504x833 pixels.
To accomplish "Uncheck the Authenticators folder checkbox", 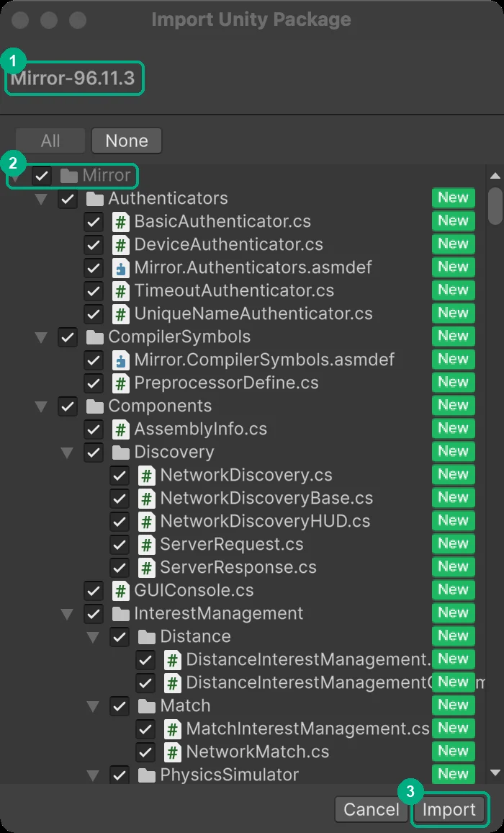I will [x=68, y=199].
